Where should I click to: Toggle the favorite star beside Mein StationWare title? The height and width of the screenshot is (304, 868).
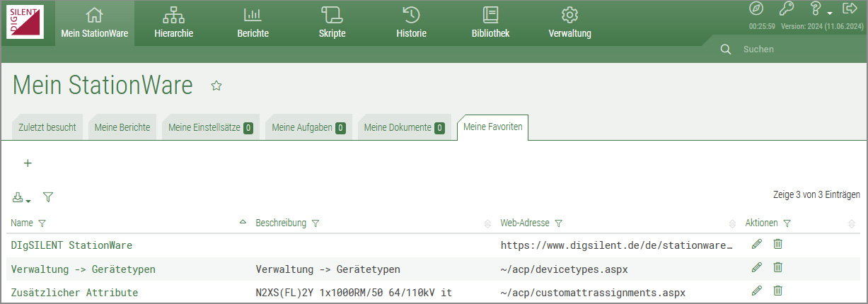pos(216,86)
